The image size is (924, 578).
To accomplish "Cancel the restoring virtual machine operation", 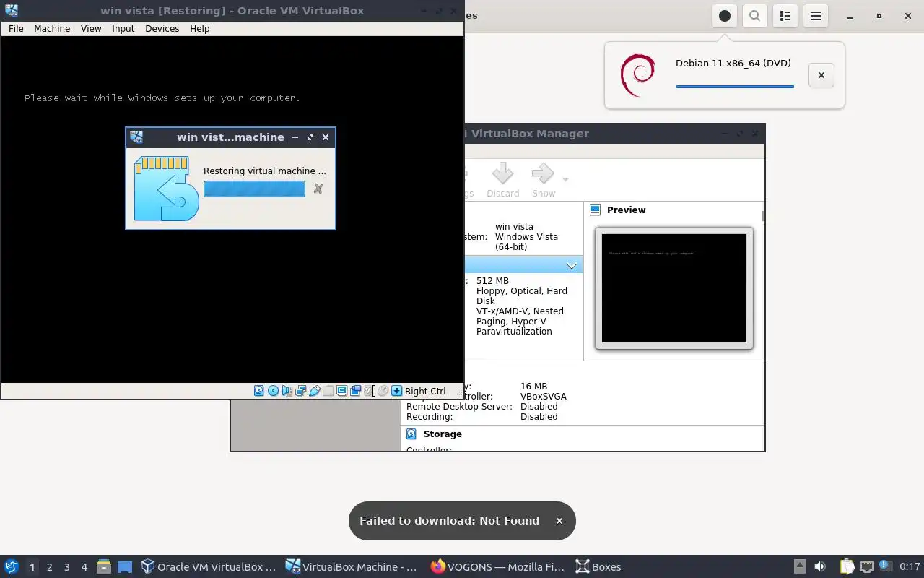I will (318, 189).
